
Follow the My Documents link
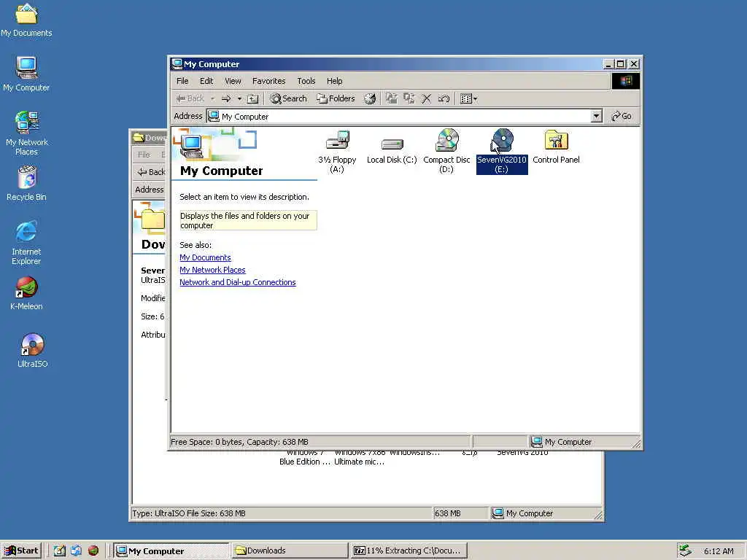click(205, 257)
